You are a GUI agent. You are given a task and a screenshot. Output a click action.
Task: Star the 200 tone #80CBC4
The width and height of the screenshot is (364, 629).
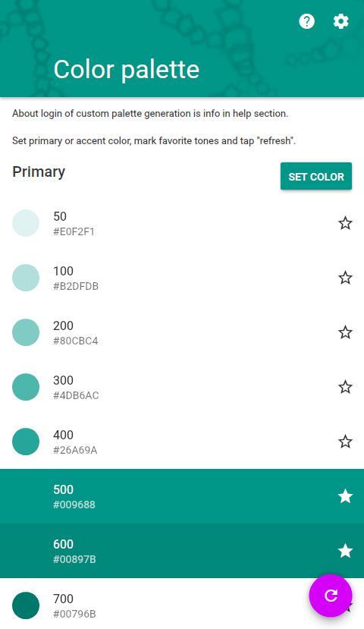coord(345,332)
